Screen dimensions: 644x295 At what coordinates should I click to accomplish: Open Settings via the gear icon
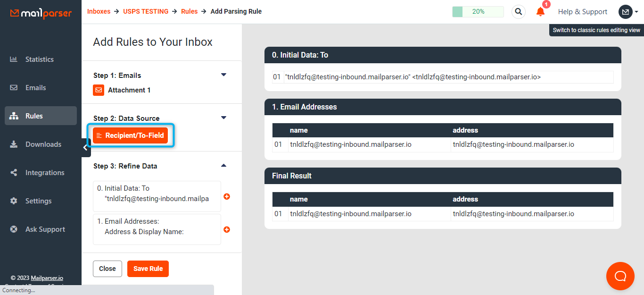pos(13,201)
